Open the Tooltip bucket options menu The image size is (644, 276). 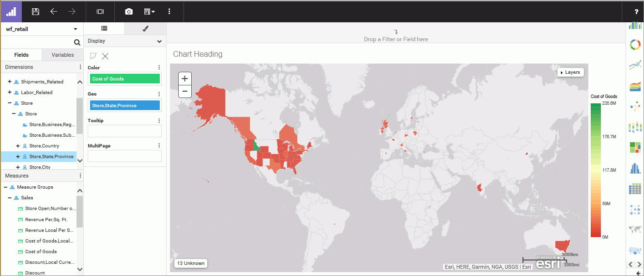click(x=159, y=120)
